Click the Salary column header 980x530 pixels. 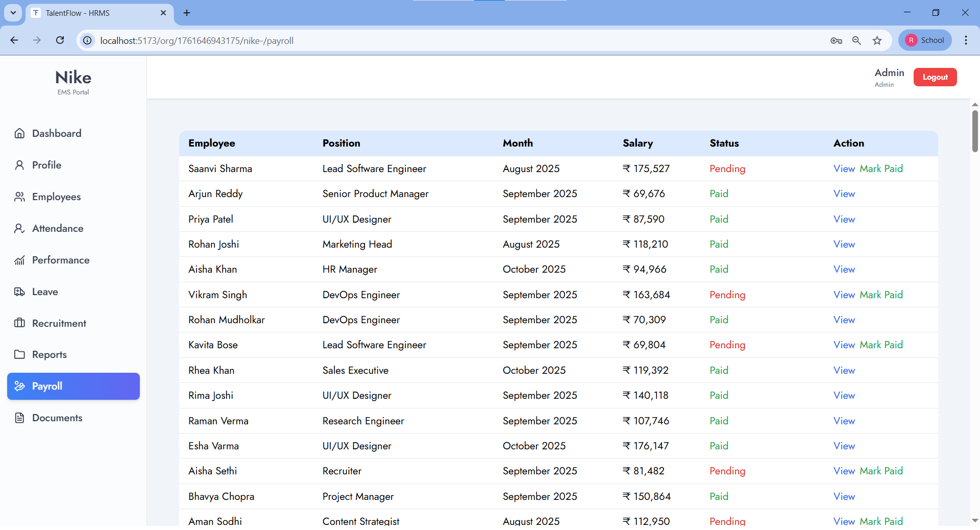click(x=638, y=143)
